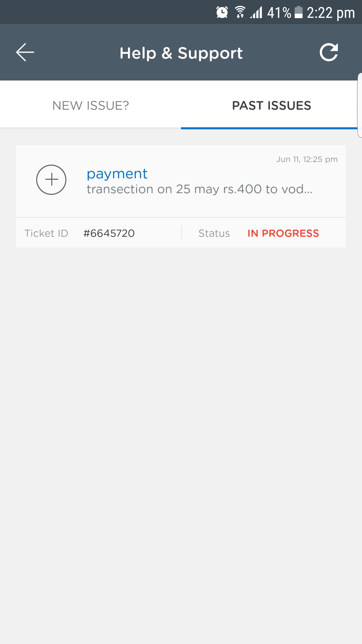Pull the edge panel handle on right
The image size is (362, 644).
tap(360, 105)
